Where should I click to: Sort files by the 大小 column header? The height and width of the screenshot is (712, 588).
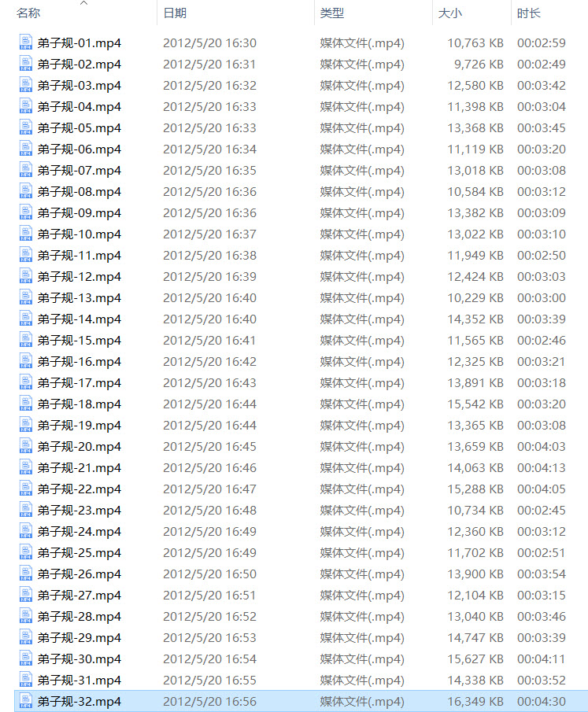449,13
